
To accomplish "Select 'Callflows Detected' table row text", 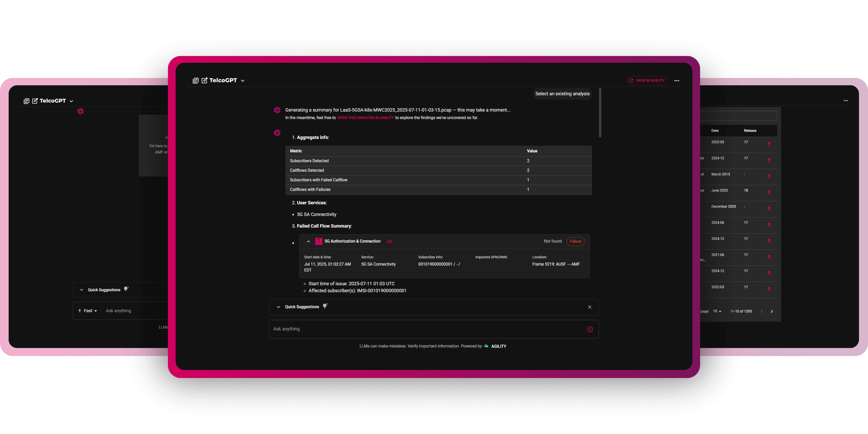I will pos(307,170).
